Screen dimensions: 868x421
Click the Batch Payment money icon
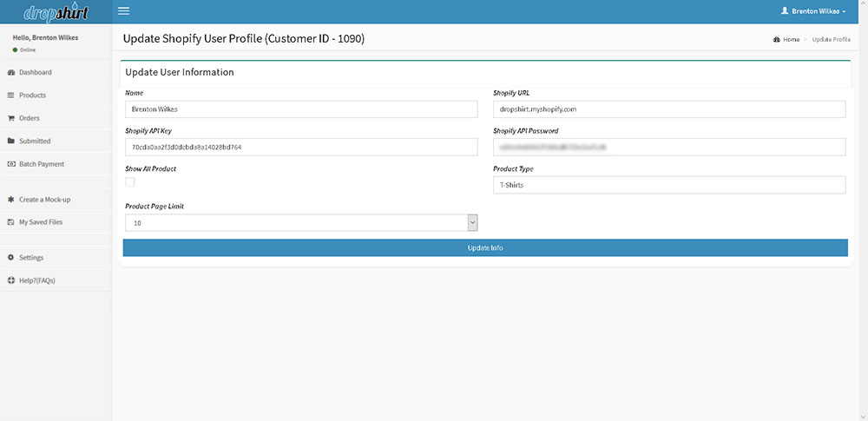[x=10, y=164]
